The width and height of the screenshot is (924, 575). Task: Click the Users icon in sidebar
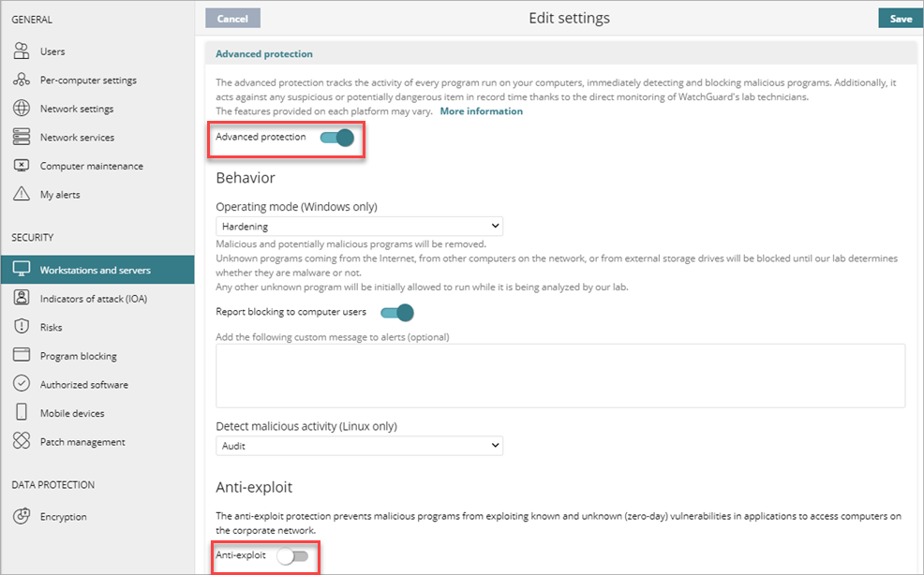click(x=22, y=52)
